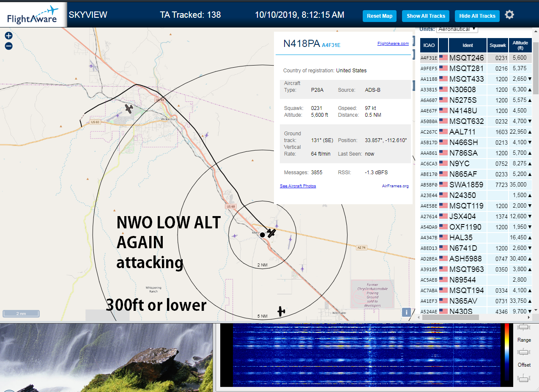Click the side panel's vertical scrollbar thumb

[536, 68]
